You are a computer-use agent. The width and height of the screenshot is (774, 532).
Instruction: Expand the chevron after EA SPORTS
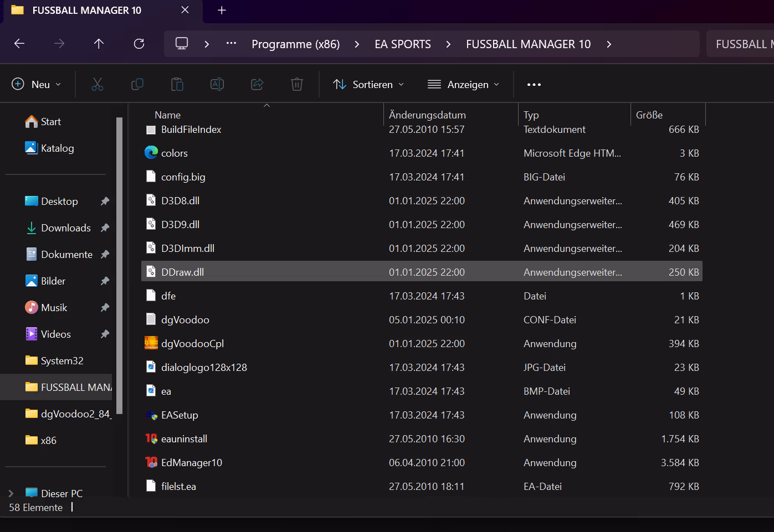click(448, 44)
